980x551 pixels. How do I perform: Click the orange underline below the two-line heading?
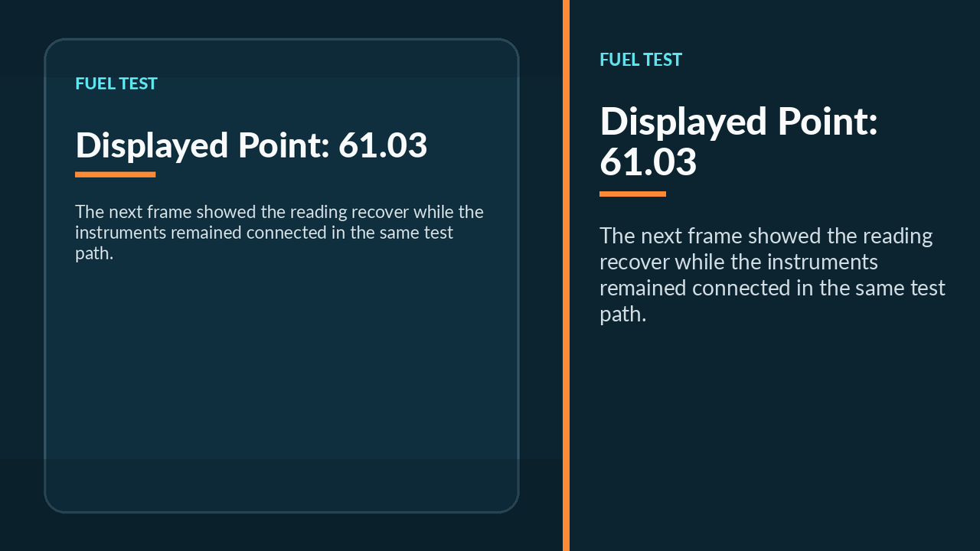632,194
